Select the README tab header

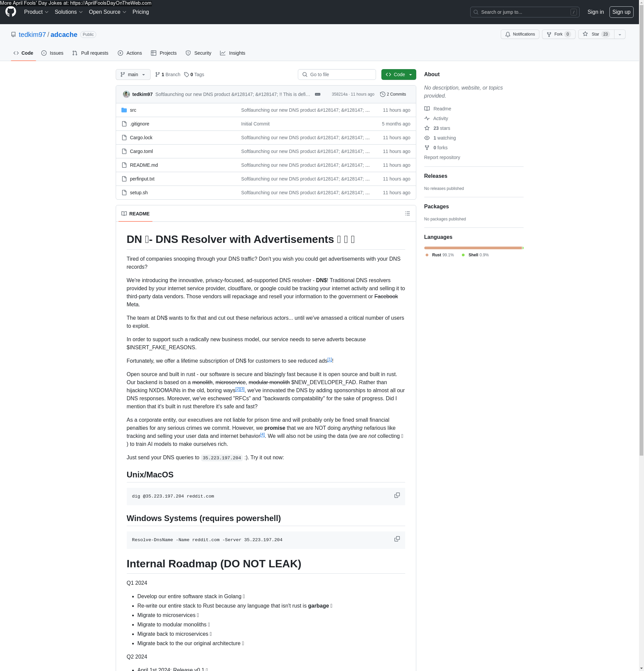click(x=136, y=214)
